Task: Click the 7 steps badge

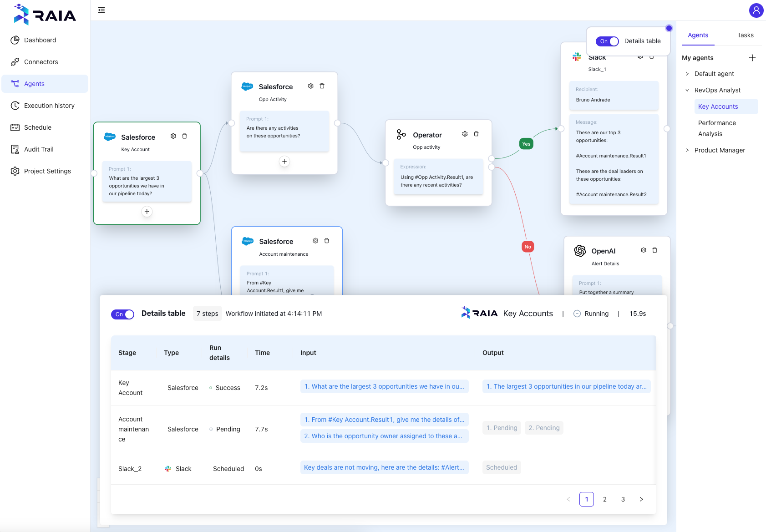Action: click(208, 314)
